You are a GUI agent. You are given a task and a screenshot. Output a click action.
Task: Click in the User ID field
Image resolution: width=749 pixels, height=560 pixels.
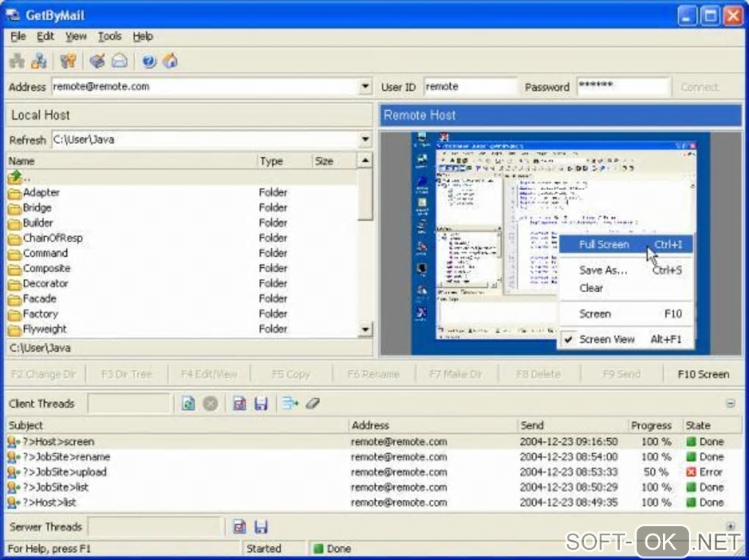point(470,87)
